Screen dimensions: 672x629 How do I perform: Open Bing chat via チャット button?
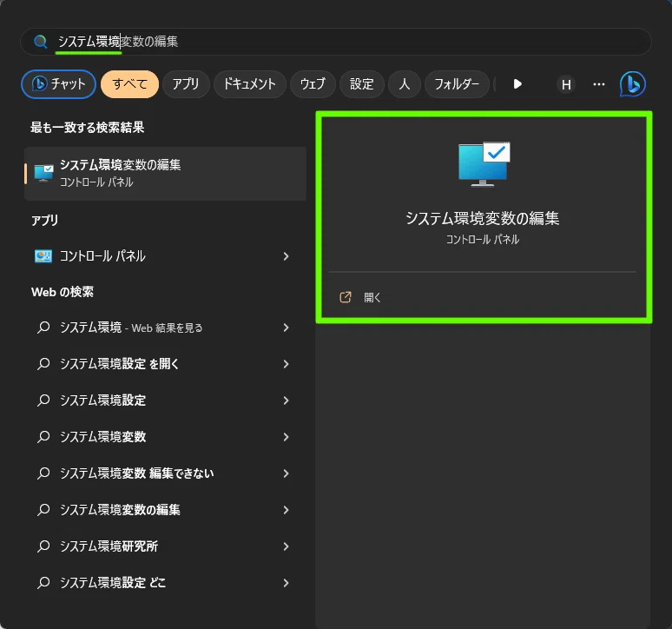tap(58, 84)
